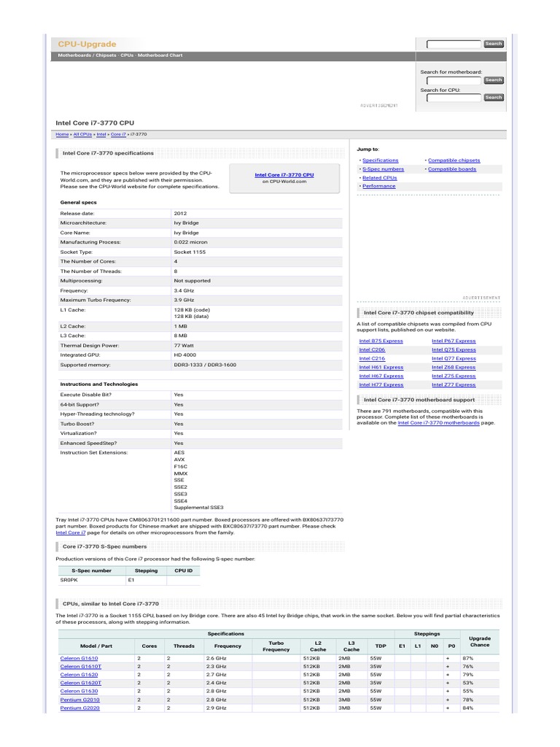Open the Celeron G1610 table entry
Image resolution: width=560 pixels, height=747 pixels.
tap(77, 658)
